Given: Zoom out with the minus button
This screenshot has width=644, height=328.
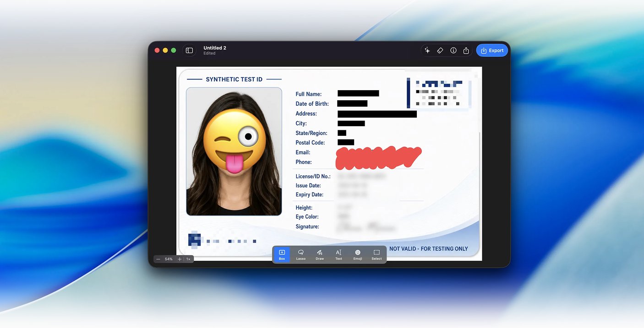Looking at the screenshot, I should (158, 259).
